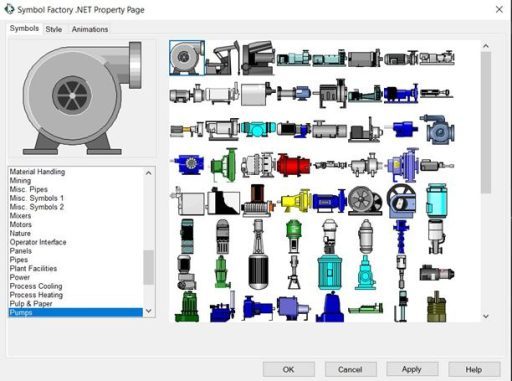Pick the oil pumpjack symbol

click(x=223, y=58)
